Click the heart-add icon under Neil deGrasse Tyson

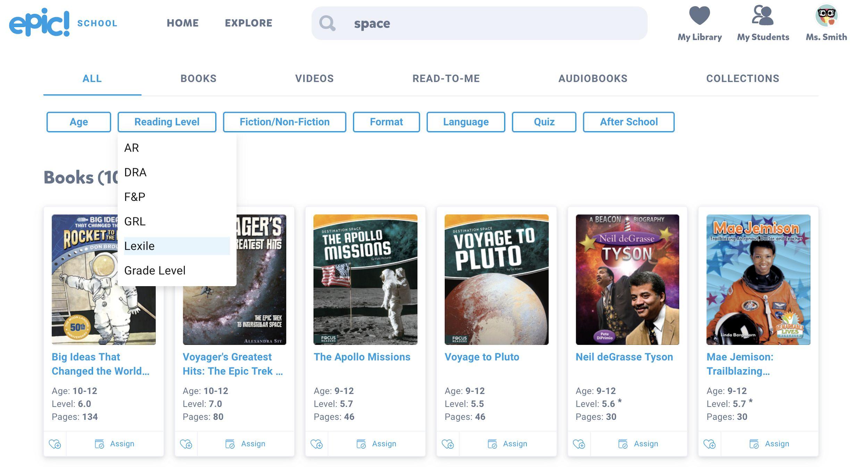pyautogui.click(x=579, y=443)
